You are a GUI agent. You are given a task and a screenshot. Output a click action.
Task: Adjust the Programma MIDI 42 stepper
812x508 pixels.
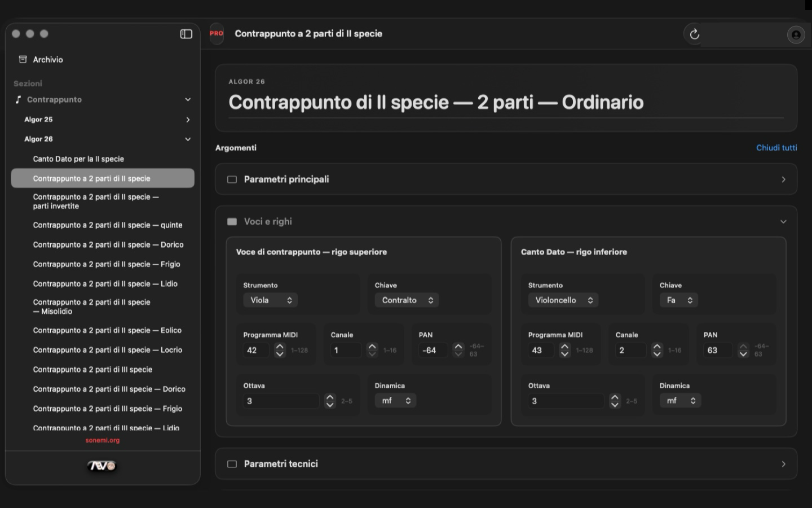pos(280,351)
